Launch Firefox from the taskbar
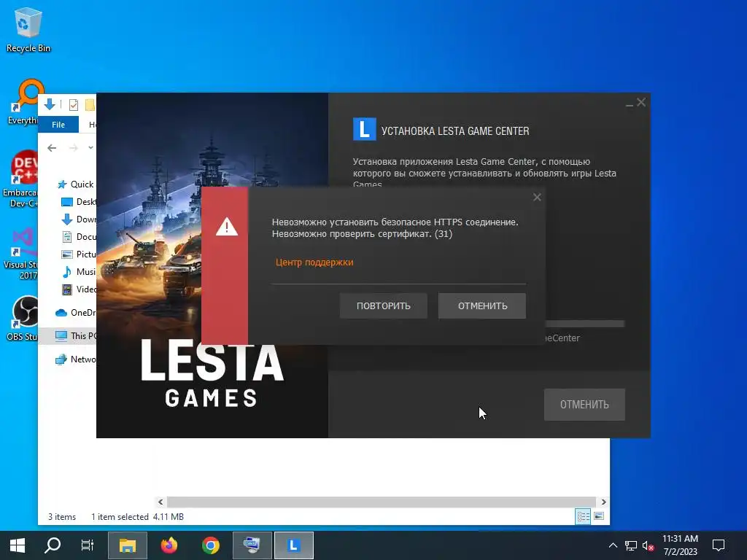The width and height of the screenshot is (747, 560). pyautogui.click(x=169, y=545)
